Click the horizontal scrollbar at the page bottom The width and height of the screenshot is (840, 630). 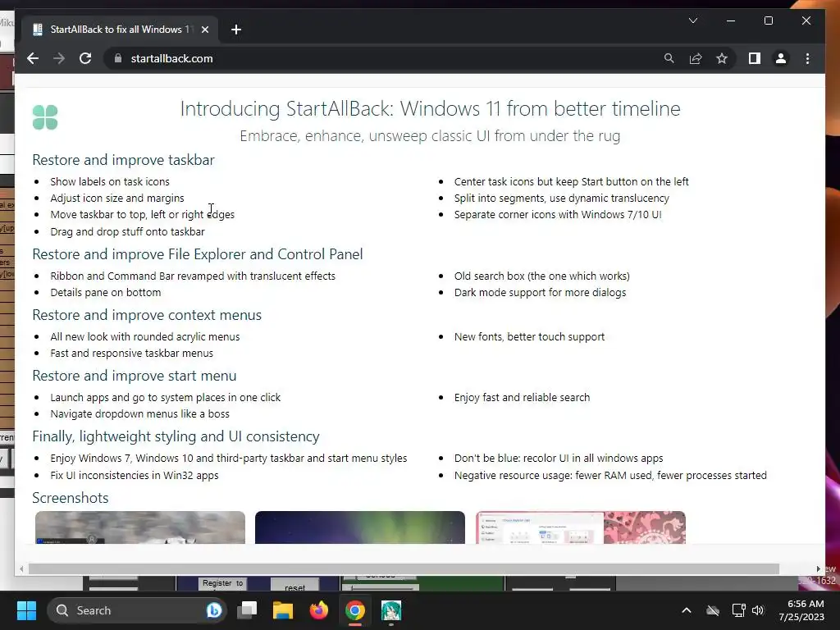(x=404, y=569)
